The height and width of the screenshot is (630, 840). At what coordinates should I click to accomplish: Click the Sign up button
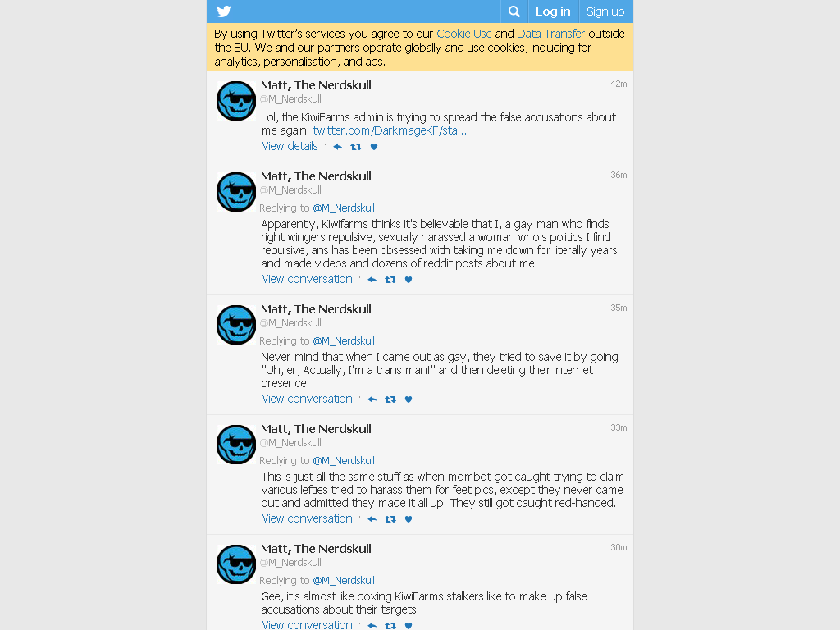[605, 11]
